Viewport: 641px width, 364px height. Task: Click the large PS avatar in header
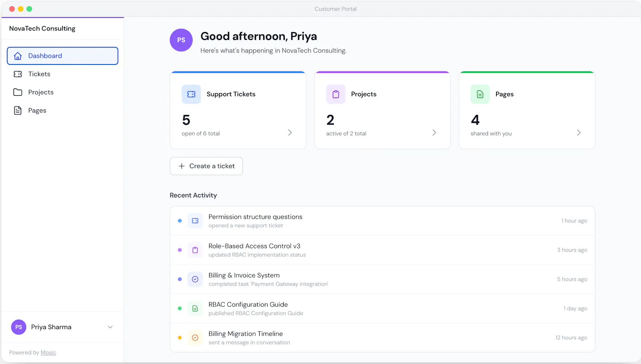point(181,40)
